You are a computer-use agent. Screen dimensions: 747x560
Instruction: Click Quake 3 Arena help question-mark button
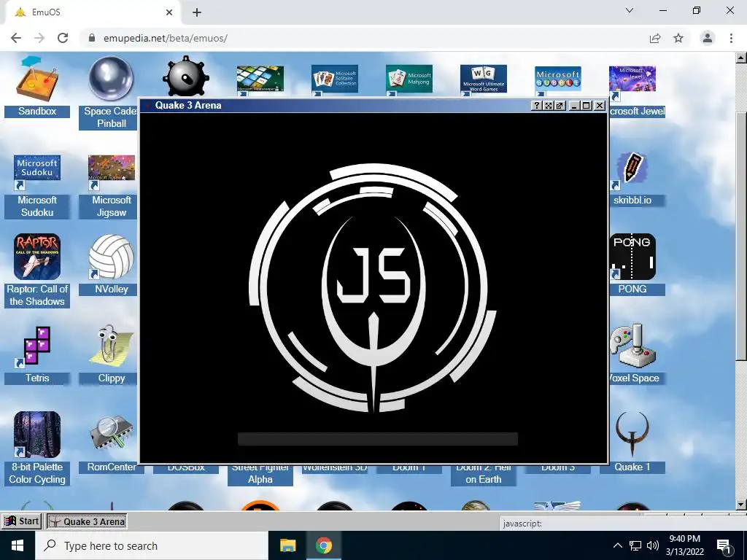coord(536,106)
